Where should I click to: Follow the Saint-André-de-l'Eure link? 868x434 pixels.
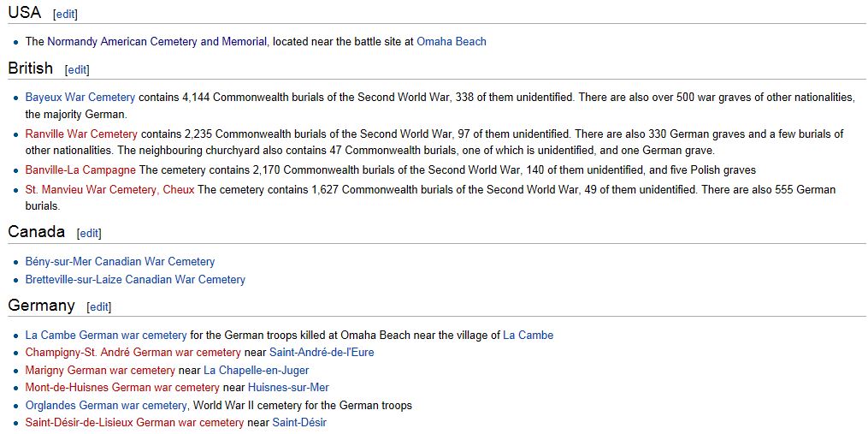pyautogui.click(x=322, y=353)
